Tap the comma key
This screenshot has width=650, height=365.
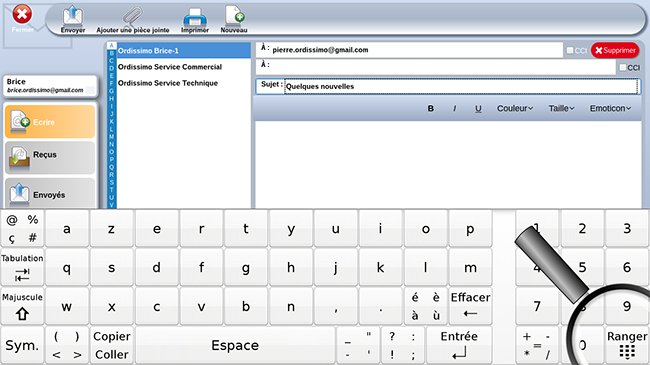(335, 307)
